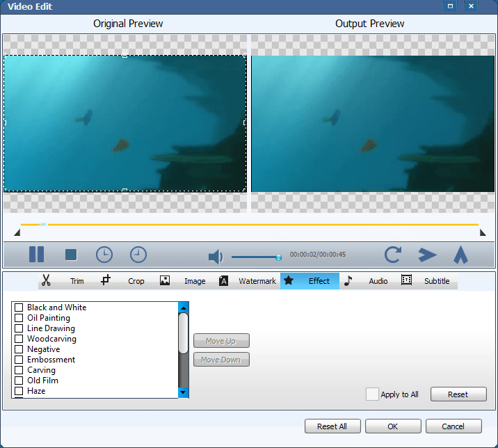
Task: Check the Haze effect
Action: point(19,391)
